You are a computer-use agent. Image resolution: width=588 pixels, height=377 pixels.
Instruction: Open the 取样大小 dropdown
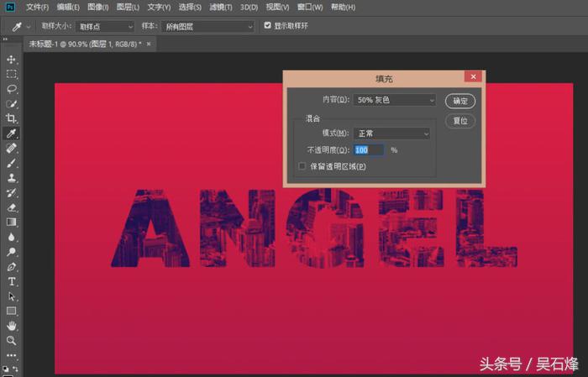coord(105,27)
